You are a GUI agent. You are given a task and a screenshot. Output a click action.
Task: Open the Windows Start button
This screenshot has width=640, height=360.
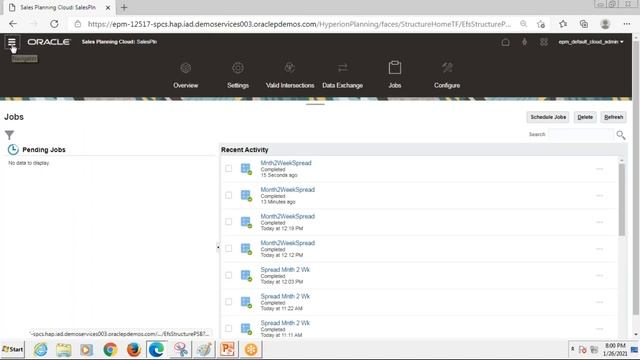coord(12,349)
